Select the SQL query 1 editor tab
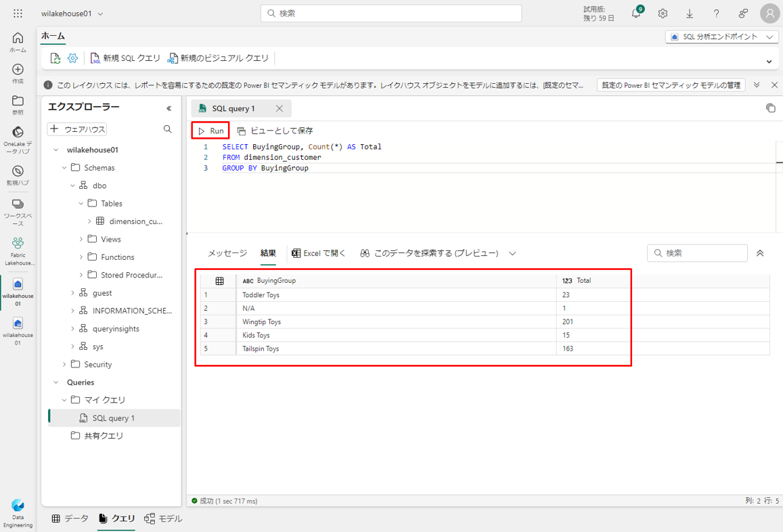Image resolution: width=783 pixels, height=532 pixels. (233, 108)
